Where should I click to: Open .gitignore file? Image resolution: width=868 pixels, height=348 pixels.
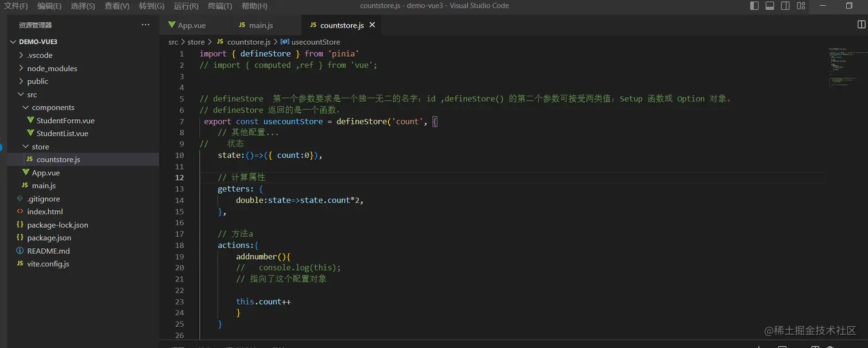point(83,199)
